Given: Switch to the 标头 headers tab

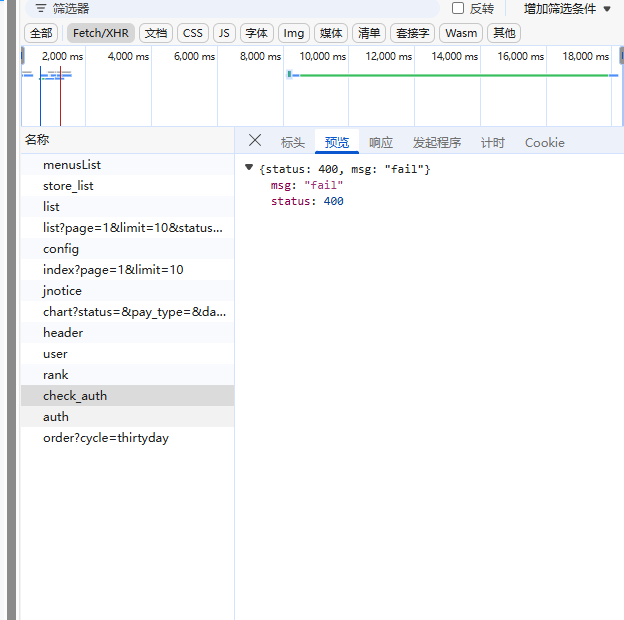Looking at the screenshot, I should click(293, 143).
